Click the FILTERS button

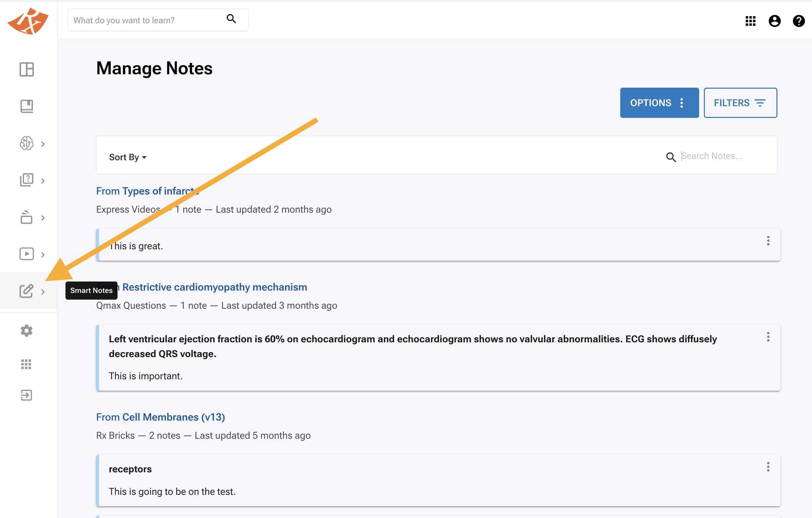(x=740, y=103)
